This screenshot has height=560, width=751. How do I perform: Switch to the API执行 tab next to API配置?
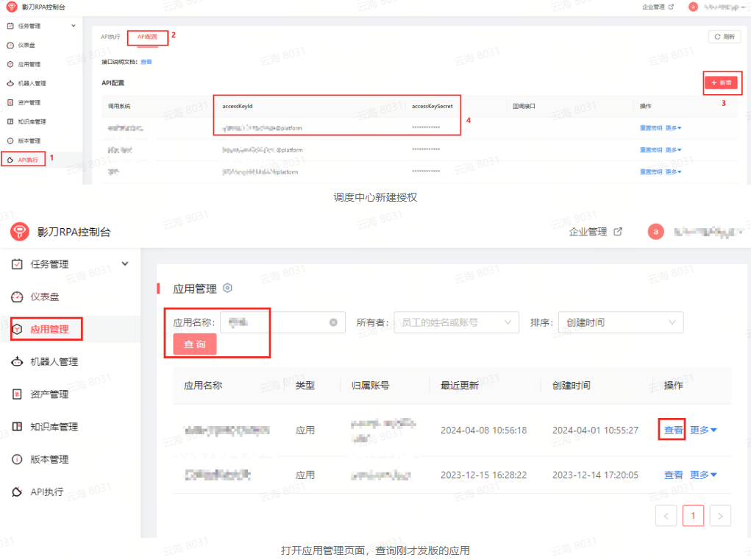click(110, 37)
